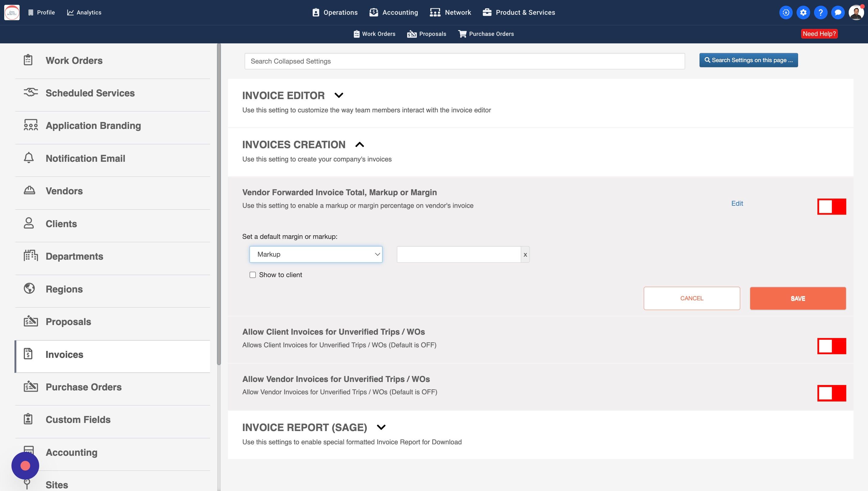Click the Save button
Screen dimensions: 868x491
pos(797,299)
